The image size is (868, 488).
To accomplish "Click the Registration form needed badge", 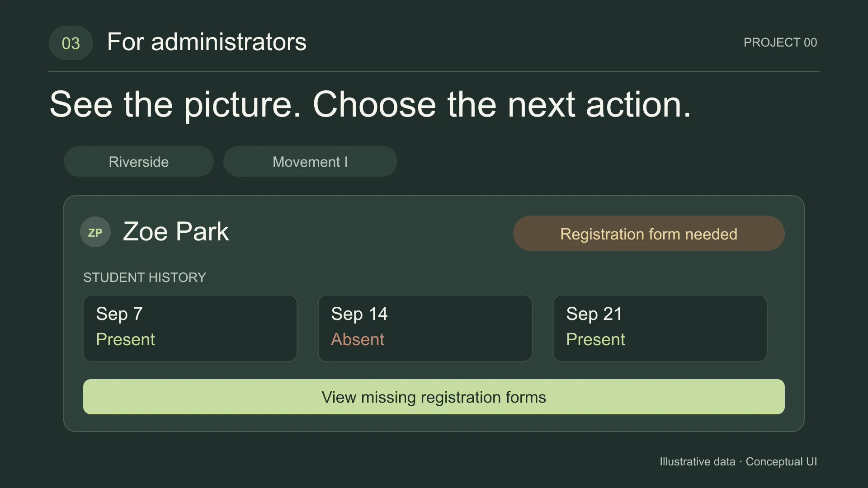I will 649,233.
